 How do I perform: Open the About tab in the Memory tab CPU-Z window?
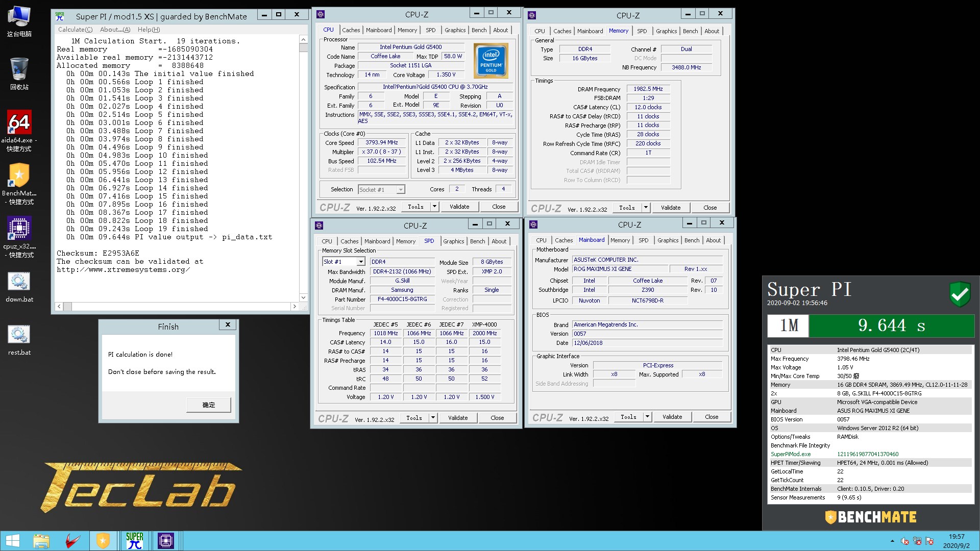pos(712,31)
